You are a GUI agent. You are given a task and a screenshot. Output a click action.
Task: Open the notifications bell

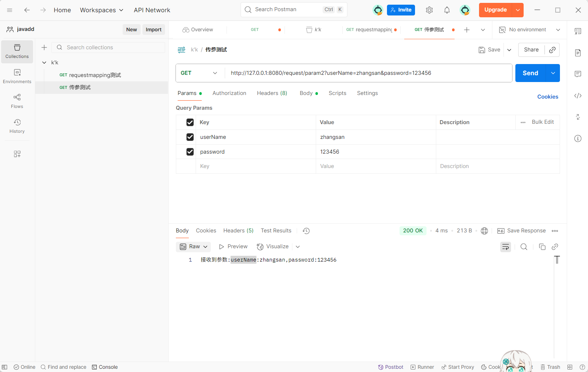click(x=447, y=10)
